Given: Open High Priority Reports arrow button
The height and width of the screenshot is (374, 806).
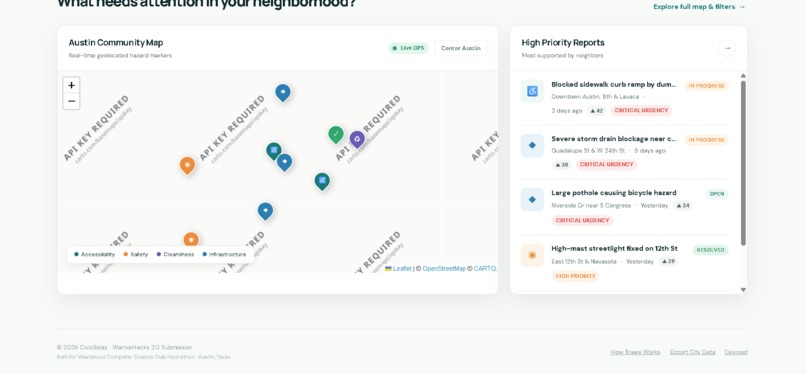Looking at the screenshot, I should pyautogui.click(x=727, y=48).
